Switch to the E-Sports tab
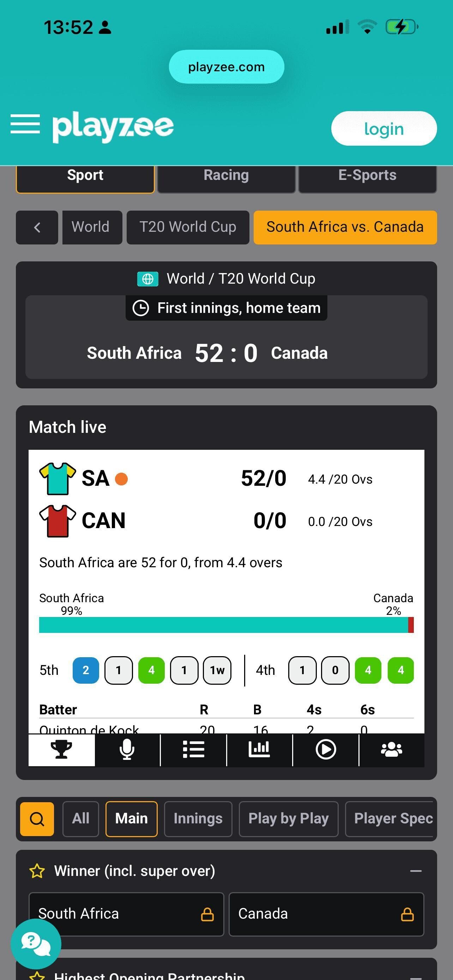Screen dimensions: 453x980 point(367,176)
